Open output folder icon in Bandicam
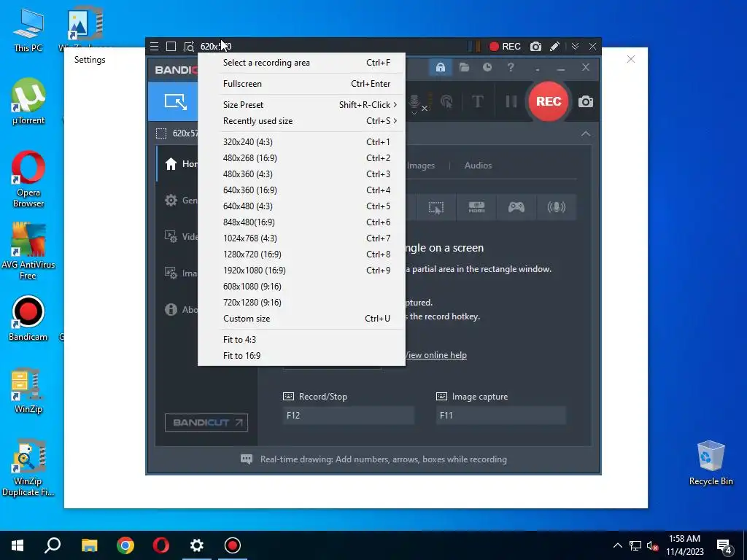The image size is (747, 560). click(x=464, y=67)
